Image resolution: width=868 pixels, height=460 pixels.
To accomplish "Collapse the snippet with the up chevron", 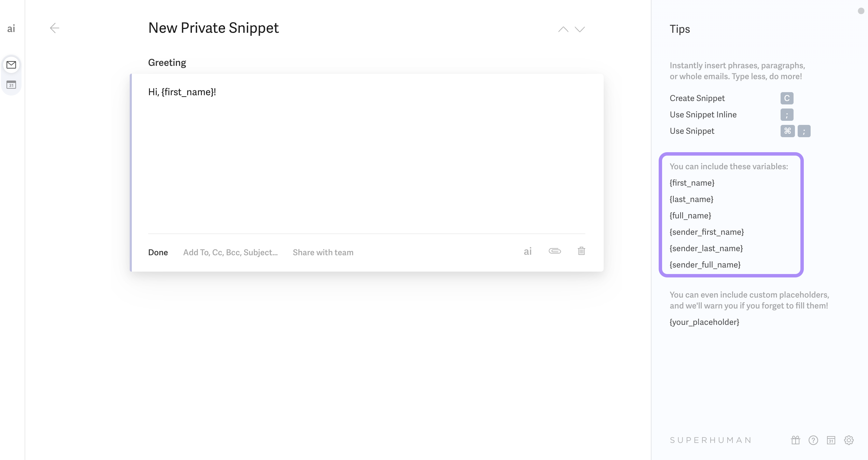I will 562,29.
